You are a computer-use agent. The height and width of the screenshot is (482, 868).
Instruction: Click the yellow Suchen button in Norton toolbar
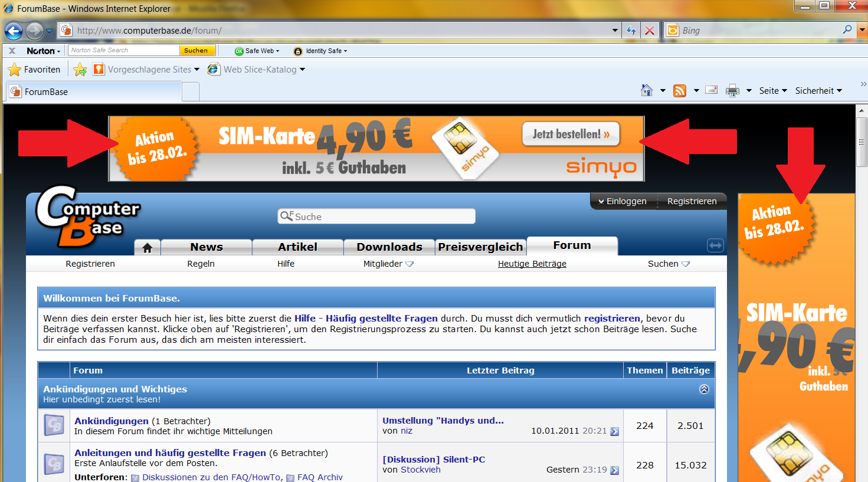click(x=196, y=51)
